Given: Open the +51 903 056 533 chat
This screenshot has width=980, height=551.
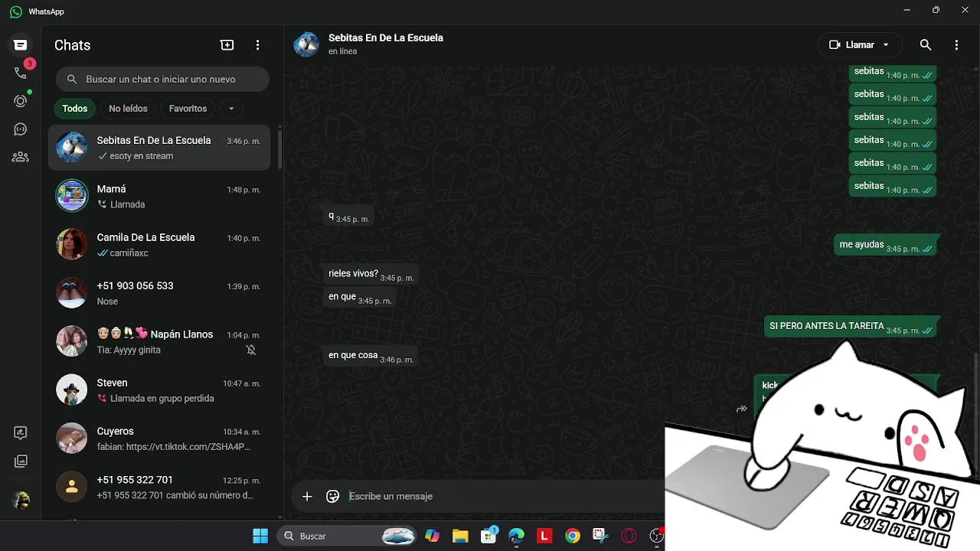Looking at the screenshot, I should point(159,293).
